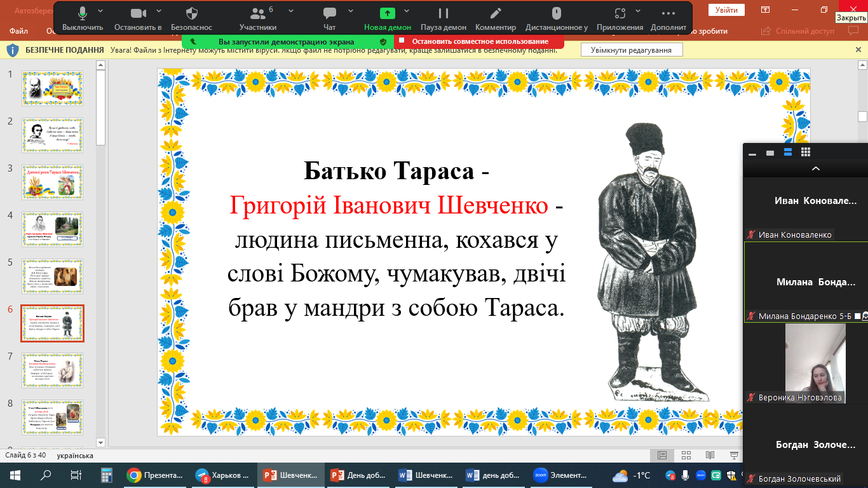Open the Participants panel in Zoom
This screenshot has height=488, width=868.
coord(258,14)
